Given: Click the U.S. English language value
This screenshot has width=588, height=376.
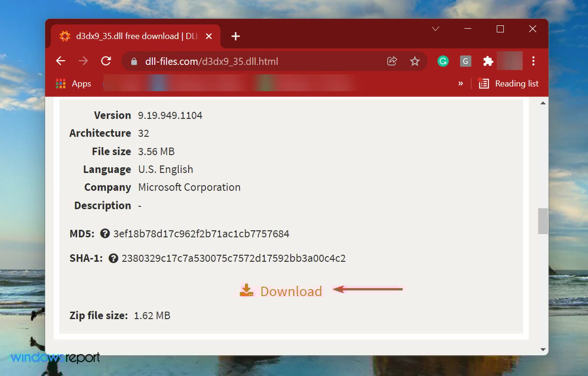Looking at the screenshot, I should [166, 170].
